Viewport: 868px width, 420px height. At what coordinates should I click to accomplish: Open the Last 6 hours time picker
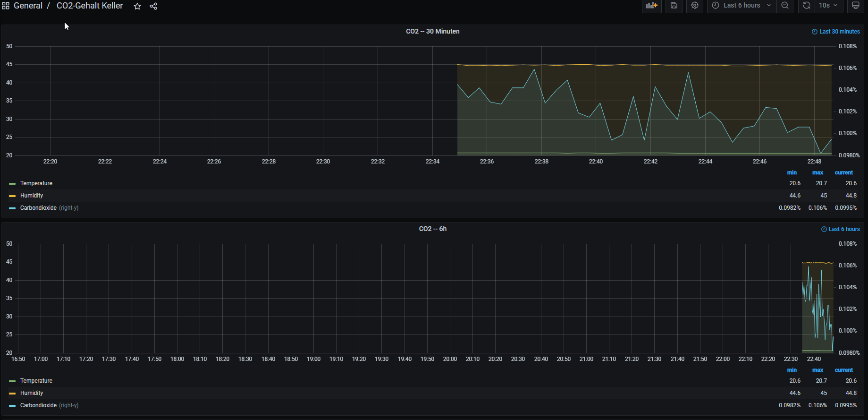[742, 6]
